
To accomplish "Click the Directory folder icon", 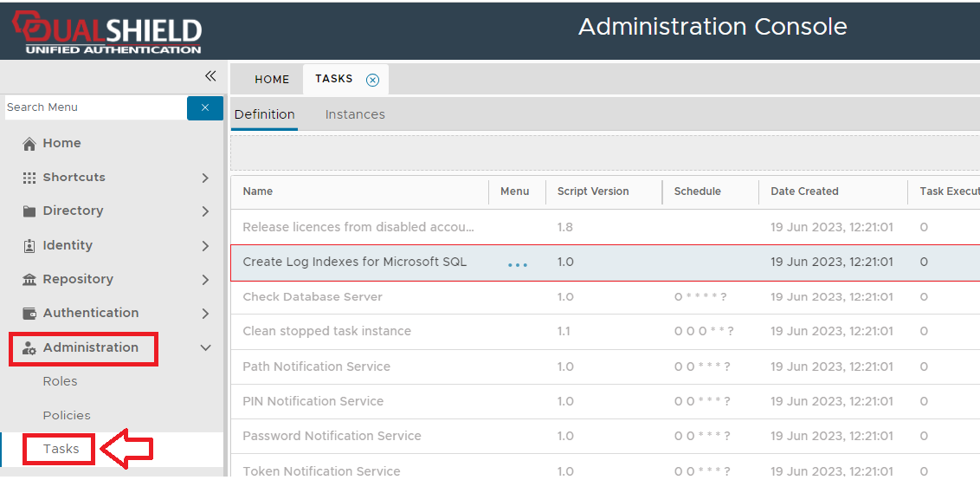I will (x=29, y=211).
